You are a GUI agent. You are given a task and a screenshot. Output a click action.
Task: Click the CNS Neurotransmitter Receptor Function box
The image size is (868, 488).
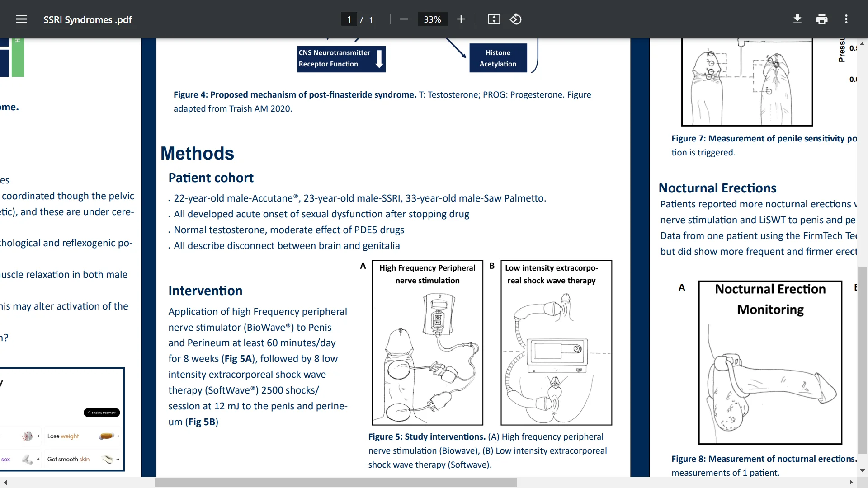coord(341,59)
